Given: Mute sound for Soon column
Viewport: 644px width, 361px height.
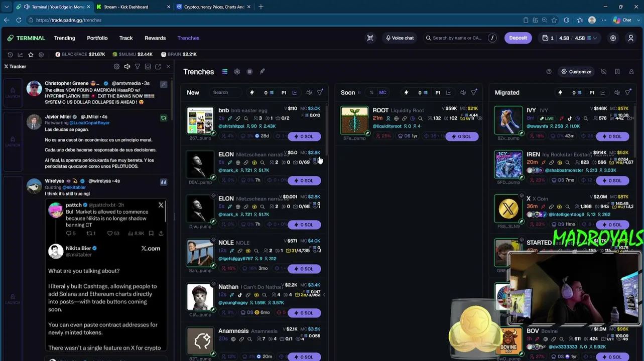Looking at the screenshot, I should tap(463, 92).
